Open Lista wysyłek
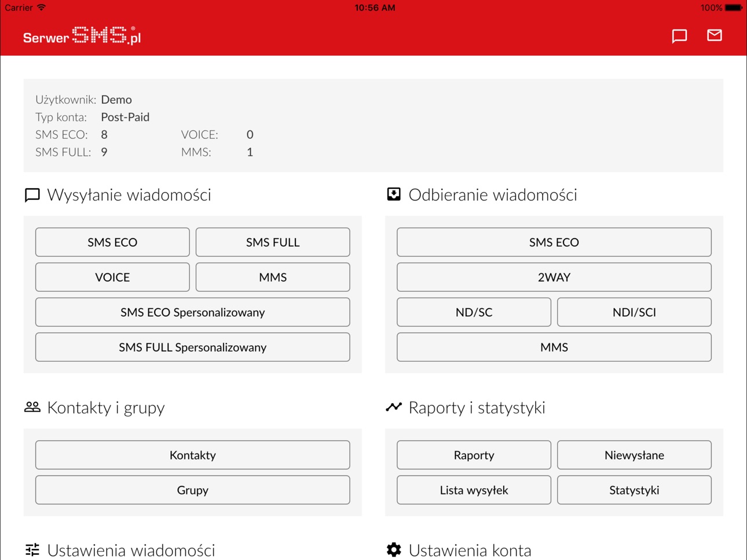The height and width of the screenshot is (560, 747). click(x=474, y=490)
